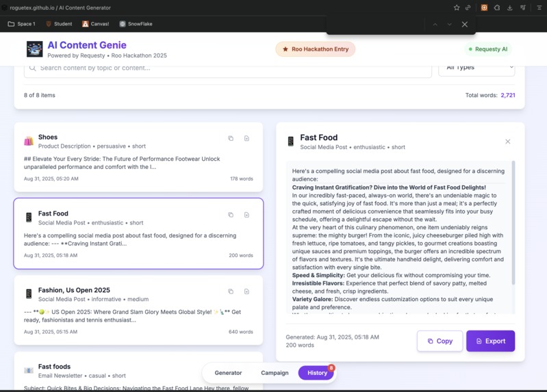Open the SnowFlake bookmark

point(136,24)
